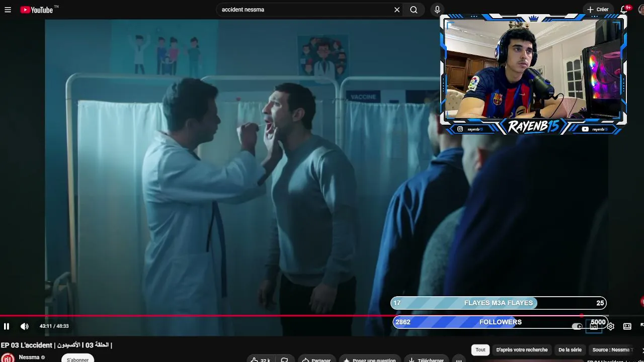The height and width of the screenshot is (362, 644).
Task: Toggle the autoplay switch
Action: (x=577, y=326)
